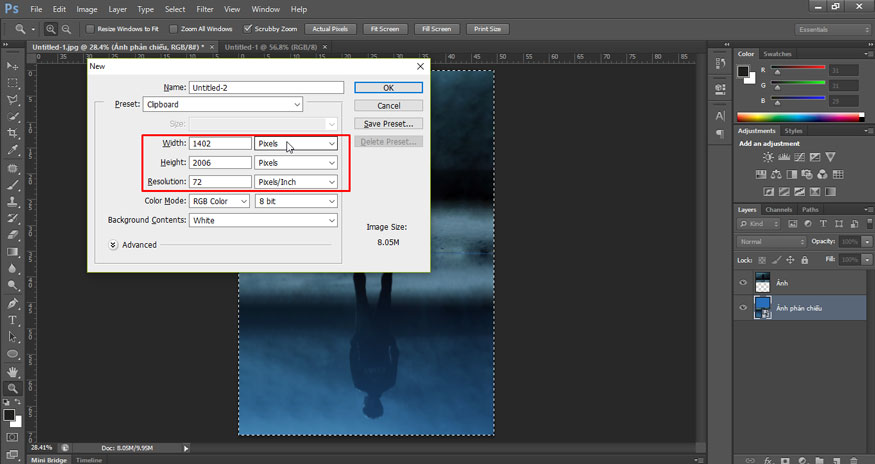The height and width of the screenshot is (464, 875).
Task: Open the 8 bit depth dropdown
Action: pos(296,201)
